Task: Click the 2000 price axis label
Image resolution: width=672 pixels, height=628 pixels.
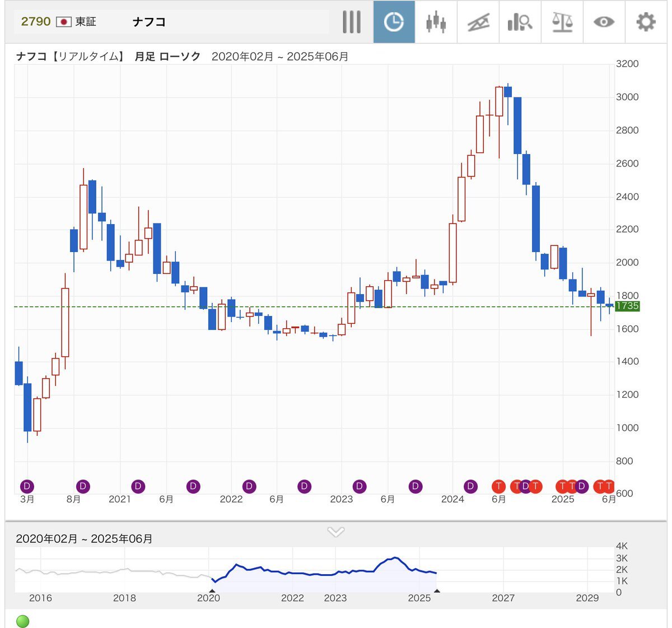Action: [x=627, y=262]
